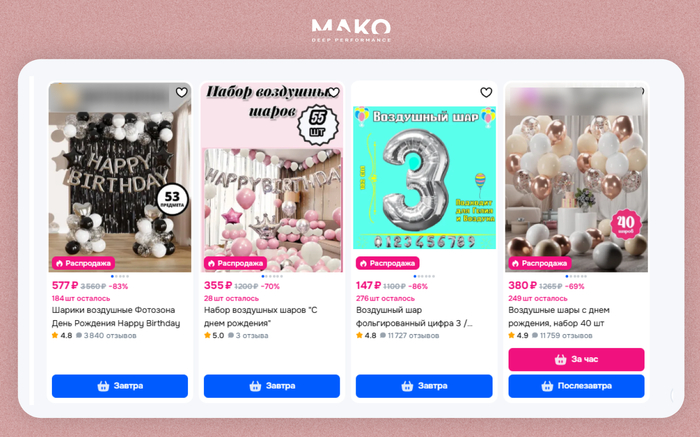This screenshot has height=437, width=700.
Task: Add 147 ₽ foil number balloon to cart
Action: click(x=424, y=386)
